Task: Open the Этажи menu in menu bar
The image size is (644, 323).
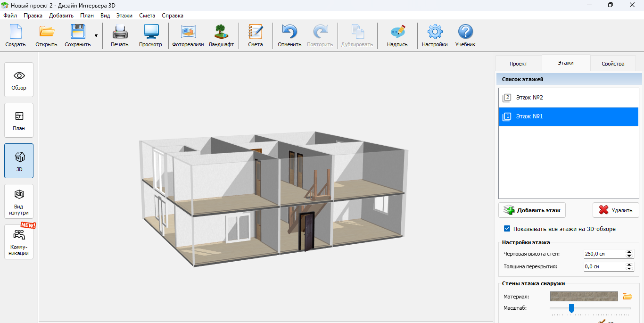Action: point(124,16)
